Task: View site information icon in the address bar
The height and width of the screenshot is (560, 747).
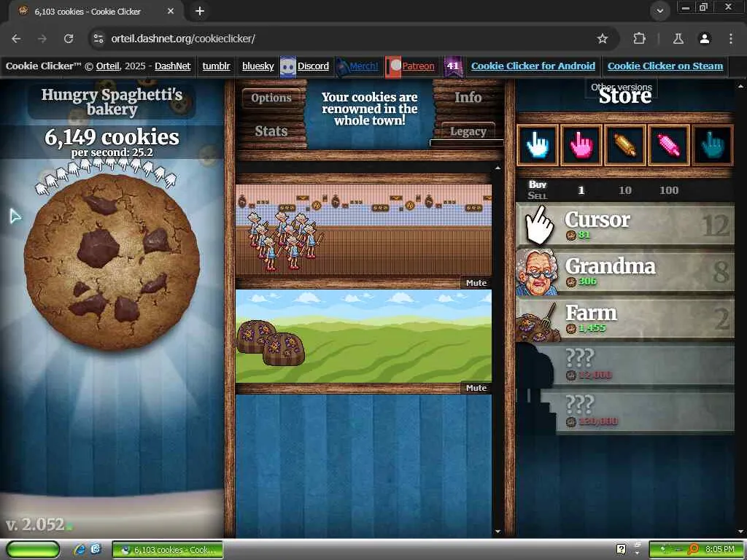Action: coord(98,39)
